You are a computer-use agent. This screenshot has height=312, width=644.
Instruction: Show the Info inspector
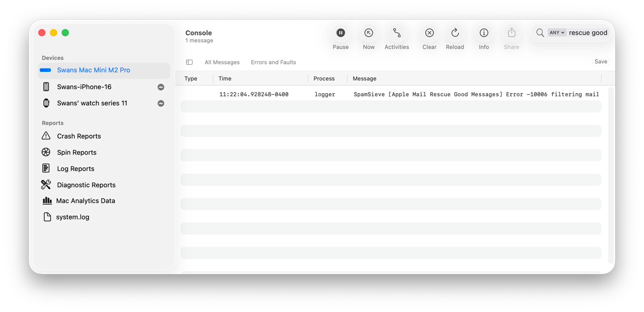coord(484,33)
